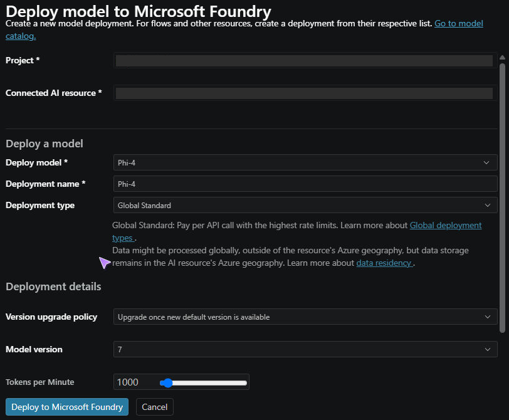Click the Deploy a model section heading
Viewport: 509px width, 420px height.
tap(45, 144)
